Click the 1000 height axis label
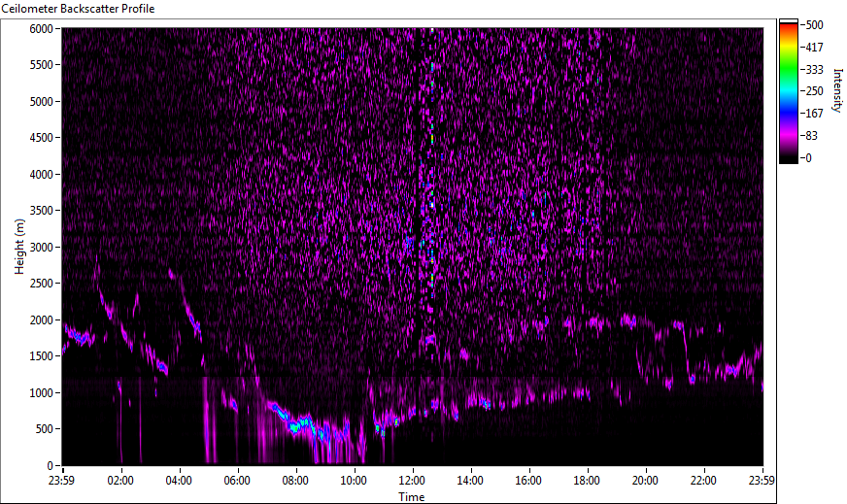 pos(42,393)
